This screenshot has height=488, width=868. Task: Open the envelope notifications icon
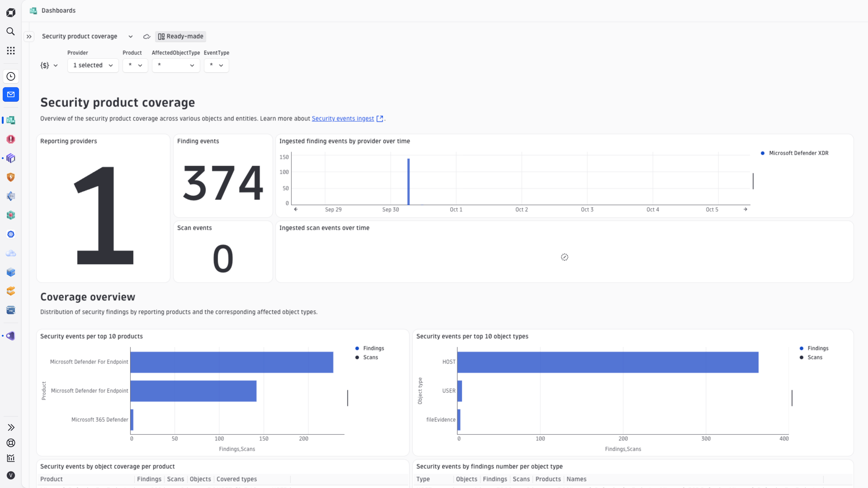[11, 95]
